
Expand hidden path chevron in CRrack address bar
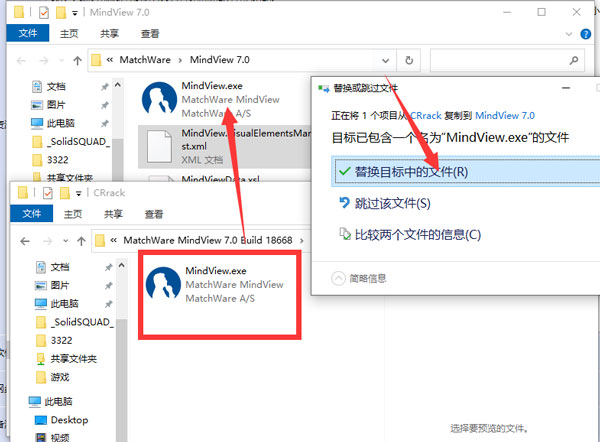point(113,241)
